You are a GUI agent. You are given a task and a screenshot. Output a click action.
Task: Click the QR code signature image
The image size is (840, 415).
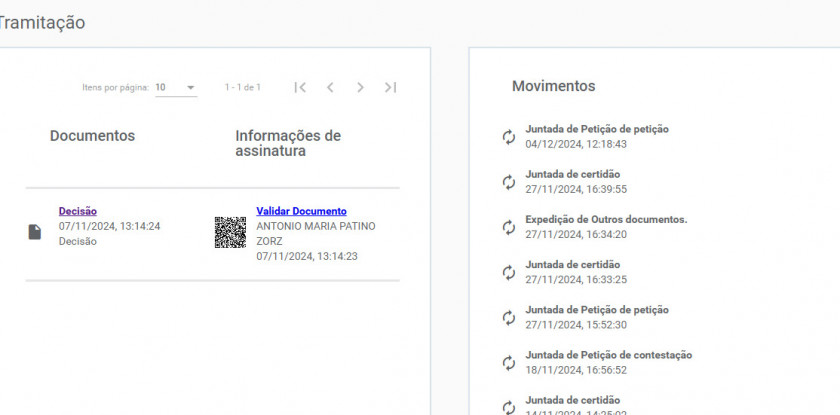[230, 232]
